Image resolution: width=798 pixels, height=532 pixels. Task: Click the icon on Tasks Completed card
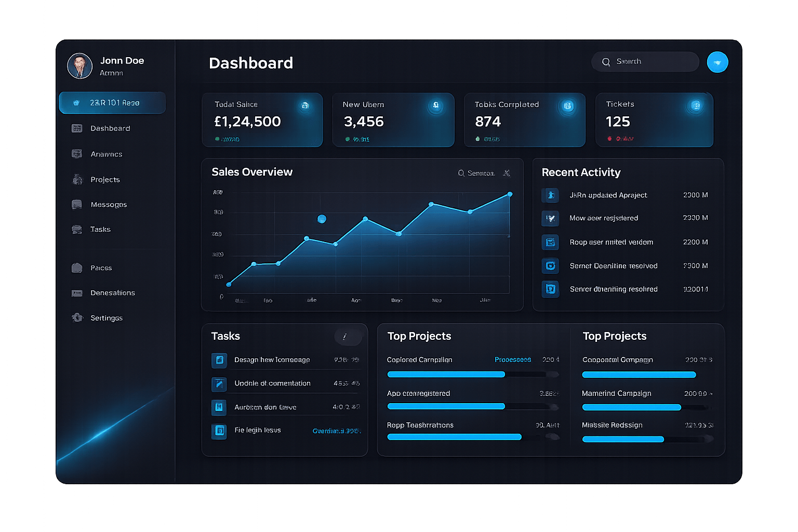click(x=568, y=106)
